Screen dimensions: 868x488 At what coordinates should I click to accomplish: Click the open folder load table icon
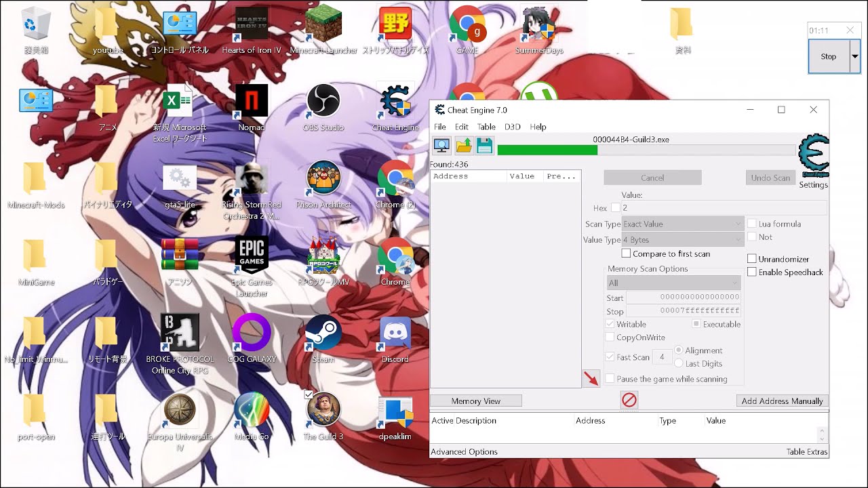[x=463, y=145]
